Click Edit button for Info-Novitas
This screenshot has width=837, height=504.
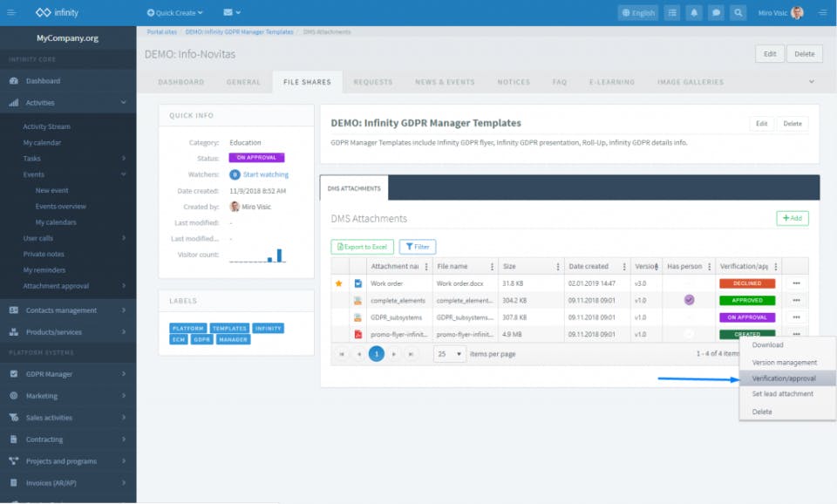click(x=770, y=54)
